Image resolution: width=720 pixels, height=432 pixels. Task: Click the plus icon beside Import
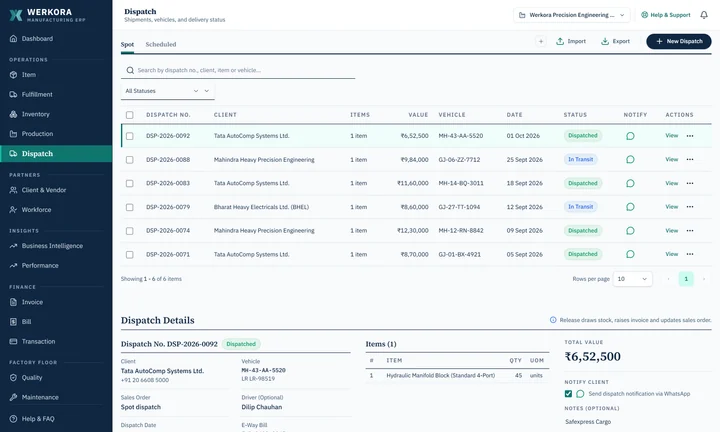point(540,41)
